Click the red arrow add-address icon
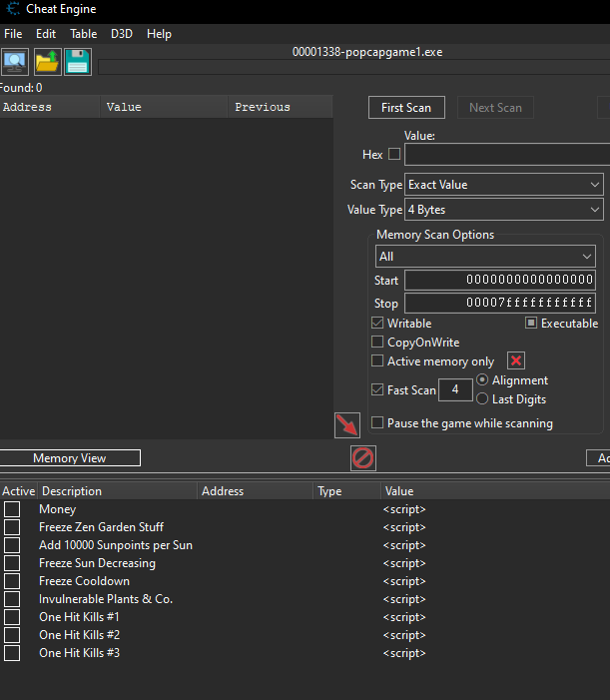The width and height of the screenshot is (610, 700). [346, 424]
